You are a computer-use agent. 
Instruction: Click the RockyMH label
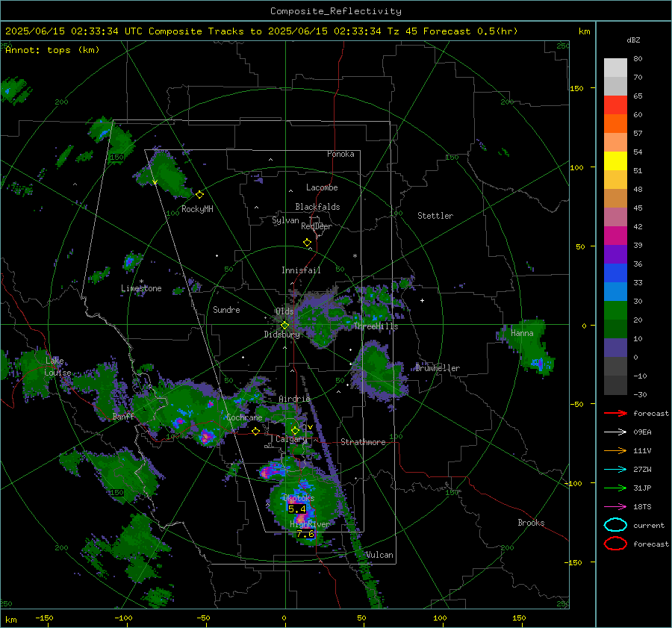[197, 209]
